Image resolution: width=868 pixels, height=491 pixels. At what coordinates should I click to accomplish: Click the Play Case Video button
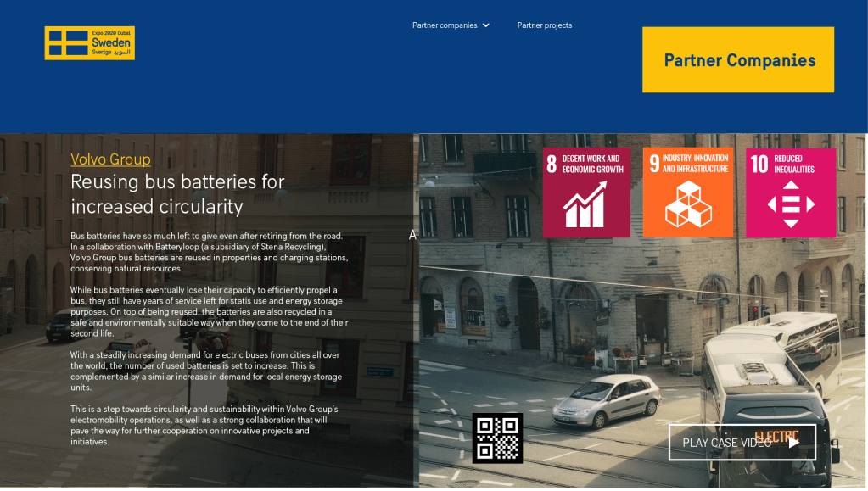(x=742, y=442)
